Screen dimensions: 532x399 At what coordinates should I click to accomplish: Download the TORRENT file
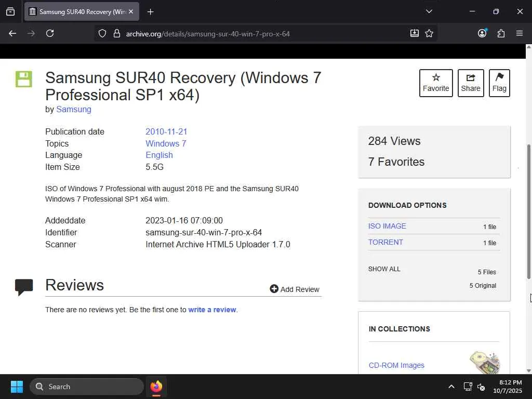pyautogui.click(x=385, y=242)
